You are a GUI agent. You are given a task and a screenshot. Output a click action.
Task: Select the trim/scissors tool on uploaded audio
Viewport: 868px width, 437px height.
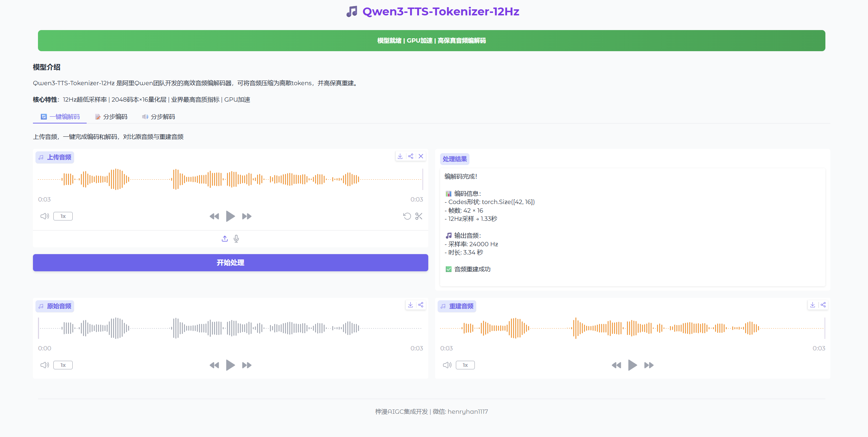pos(419,216)
